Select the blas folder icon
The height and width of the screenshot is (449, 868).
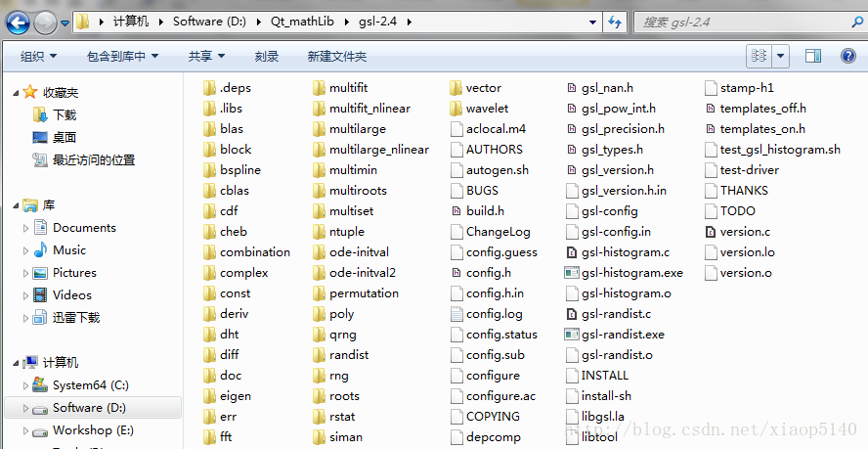(209, 128)
